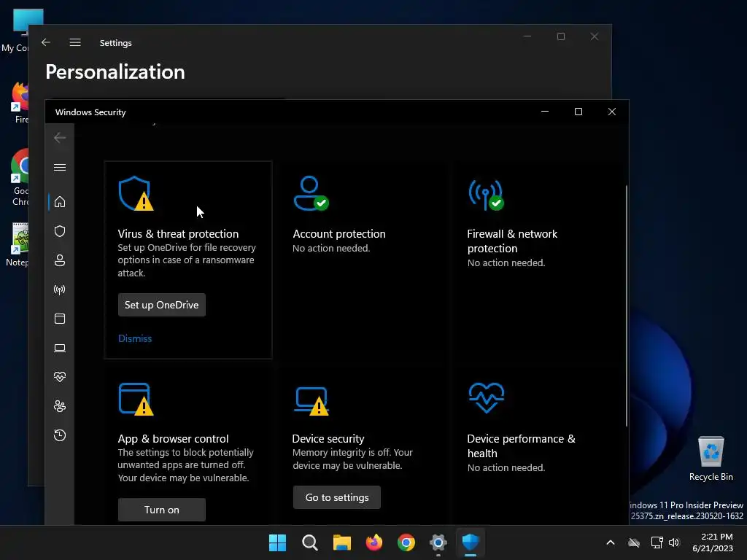Open OneDrive cloud tray icon
Screen dimensions: 747x560
(634, 542)
